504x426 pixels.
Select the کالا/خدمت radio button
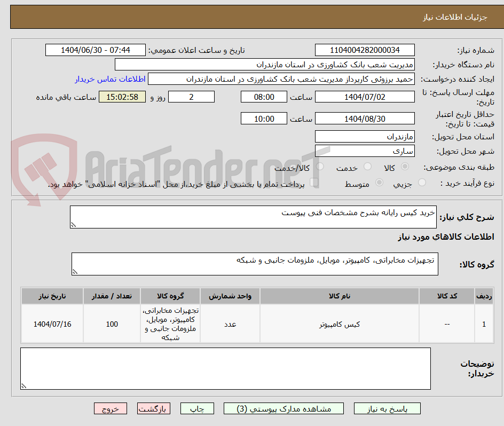coord(320,166)
